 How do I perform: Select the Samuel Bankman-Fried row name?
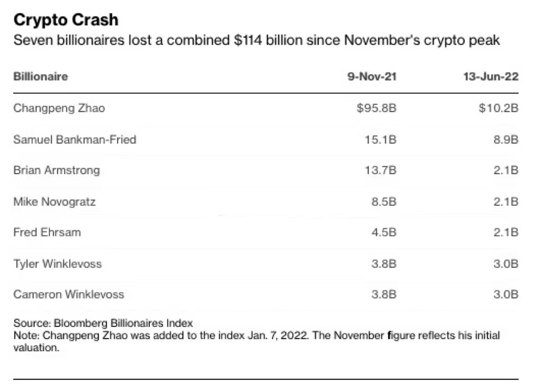click(75, 140)
